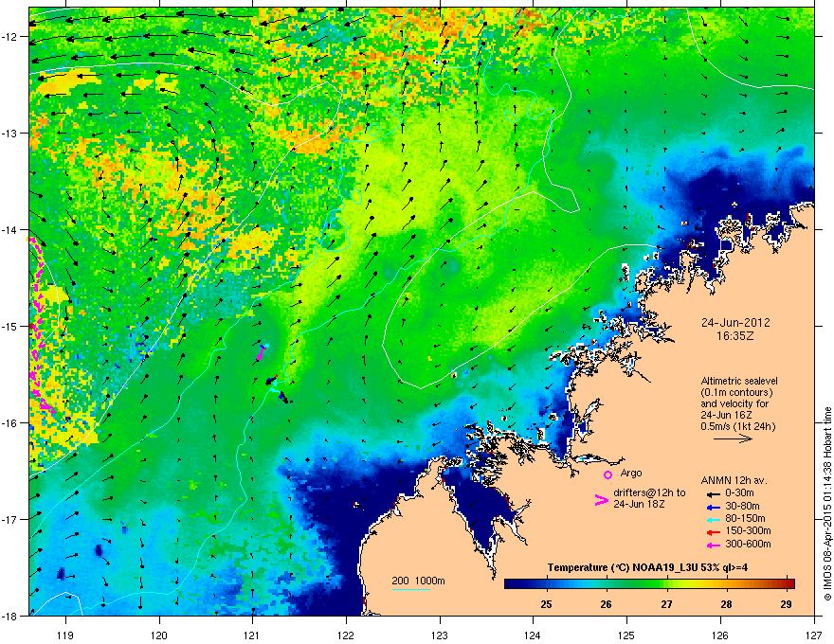
Task: Click the "(0.1m contours)" caption line
Action: [736, 393]
